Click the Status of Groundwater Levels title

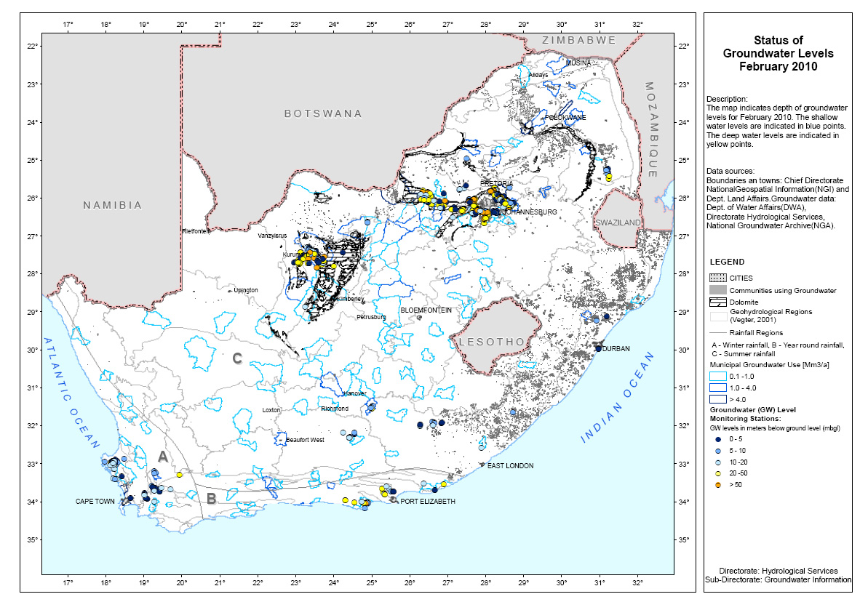[778, 53]
